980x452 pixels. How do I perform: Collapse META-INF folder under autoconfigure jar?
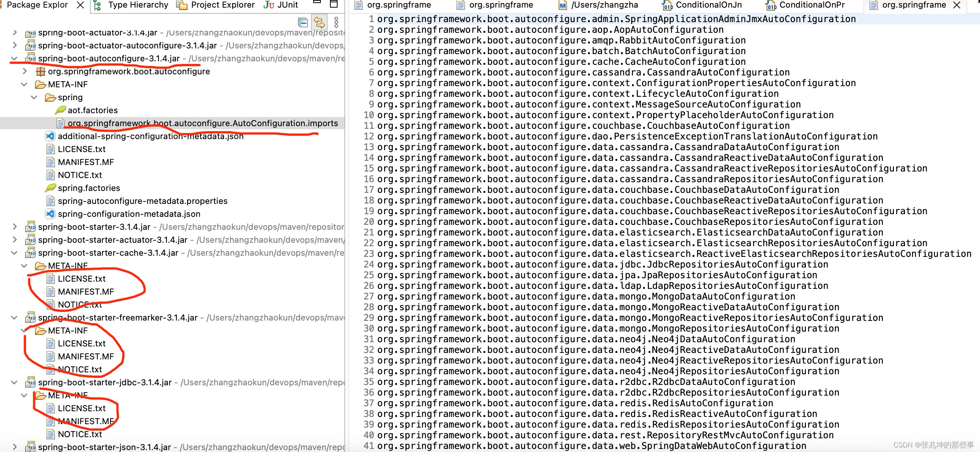click(x=24, y=84)
